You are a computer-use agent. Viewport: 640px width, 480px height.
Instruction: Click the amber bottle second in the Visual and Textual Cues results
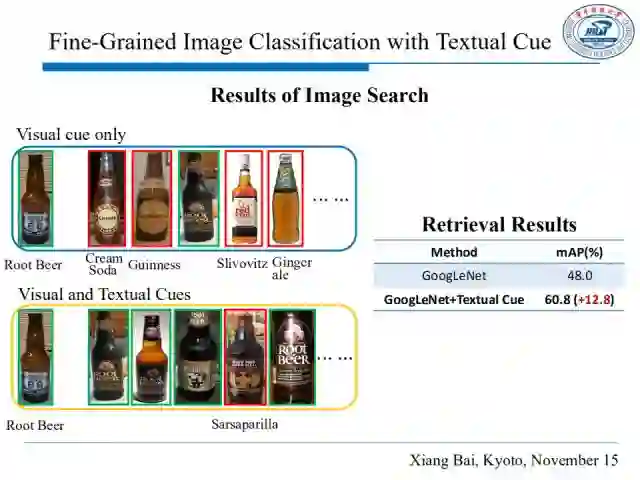coord(151,357)
